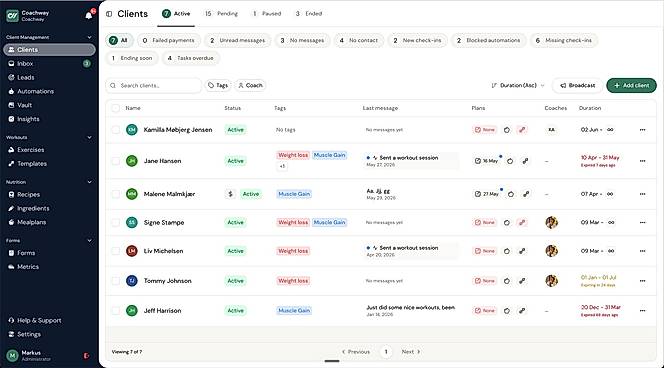Image resolution: width=664 pixels, height=368 pixels.
Task: Open Mealplans in sidebar
Action: point(49,222)
